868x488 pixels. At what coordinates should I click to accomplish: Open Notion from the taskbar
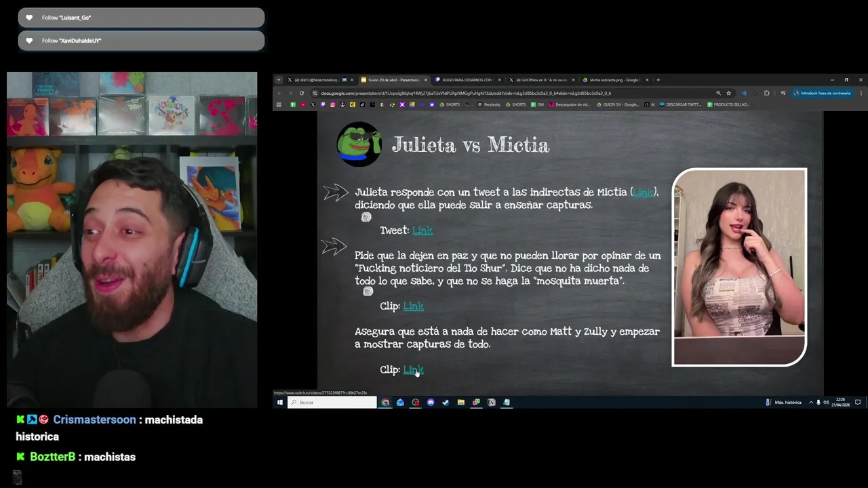pos(492,403)
